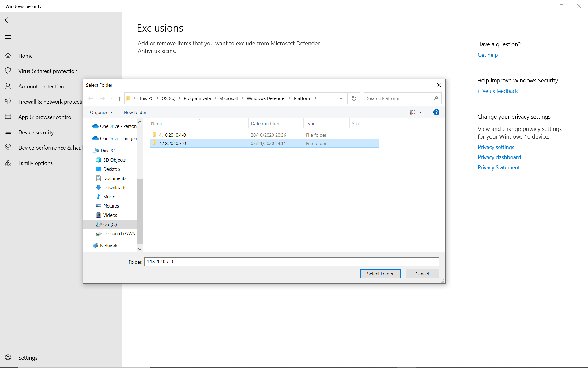Open Settings in Windows Security
The height and width of the screenshot is (368, 588).
click(x=28, y=358)
